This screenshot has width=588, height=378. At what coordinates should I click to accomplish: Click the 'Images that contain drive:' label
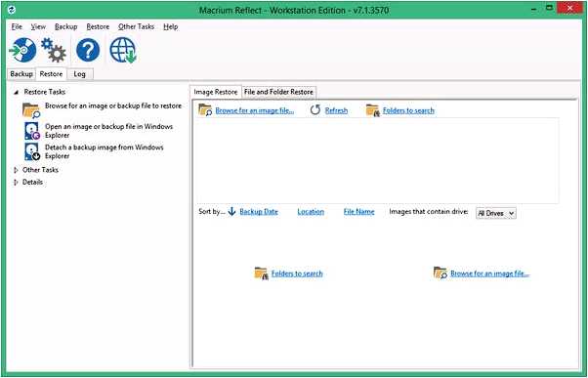click(x=429, y=212)
